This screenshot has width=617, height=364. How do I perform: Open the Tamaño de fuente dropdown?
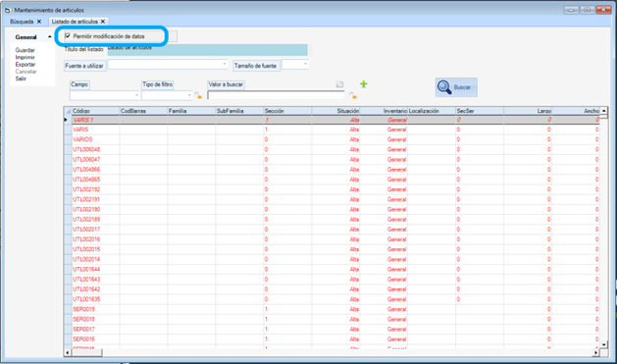coord(305,64)
